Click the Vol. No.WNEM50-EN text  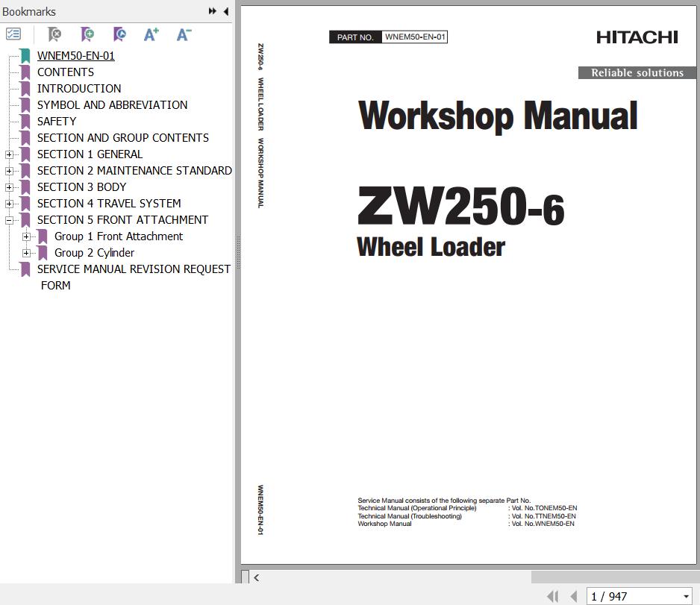click(543, 524)
